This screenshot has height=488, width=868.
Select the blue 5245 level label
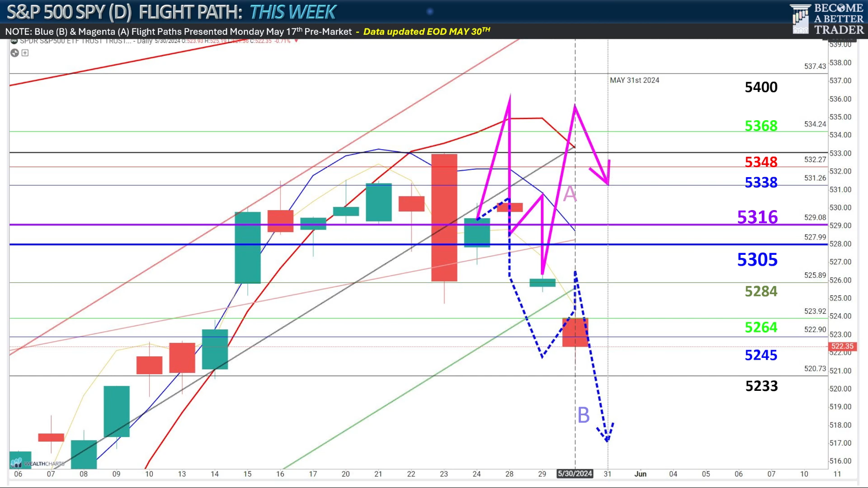[x=761, y=355]
